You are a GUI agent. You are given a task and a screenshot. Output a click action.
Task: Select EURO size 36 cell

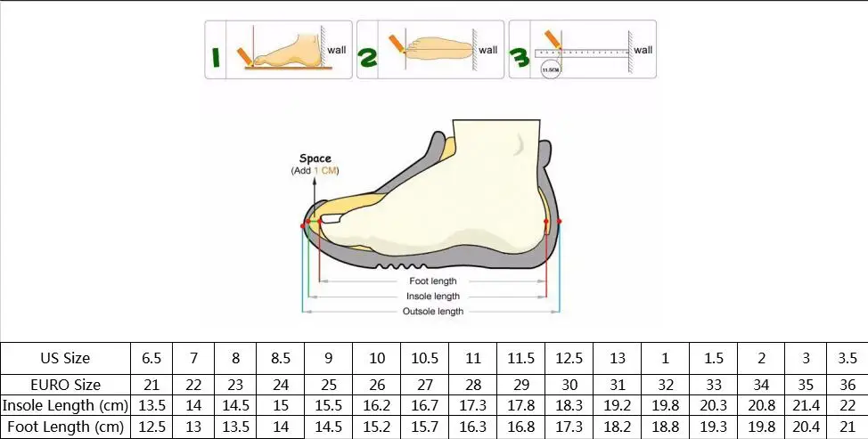pyautogui.click(x=848, y=385)
